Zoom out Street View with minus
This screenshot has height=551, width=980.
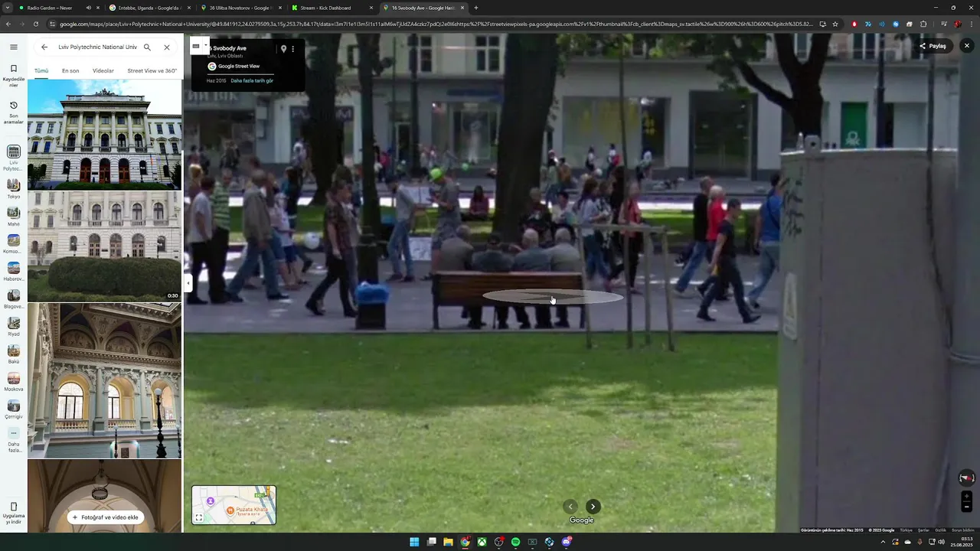967,507
